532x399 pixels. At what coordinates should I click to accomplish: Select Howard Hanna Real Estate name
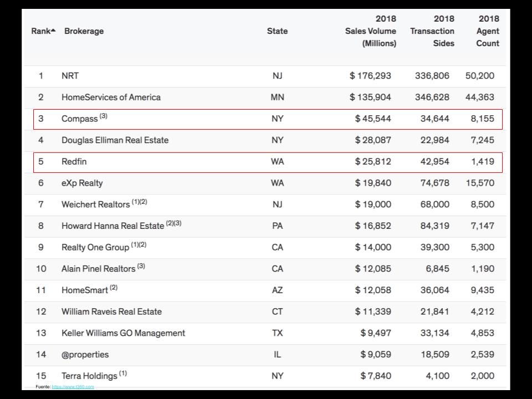point(112,226)
